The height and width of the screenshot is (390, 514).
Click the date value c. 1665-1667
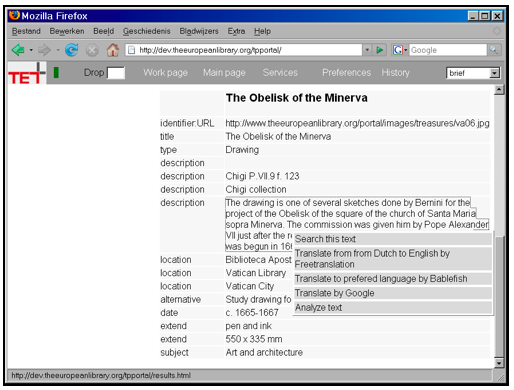click(x=252, y=313)
